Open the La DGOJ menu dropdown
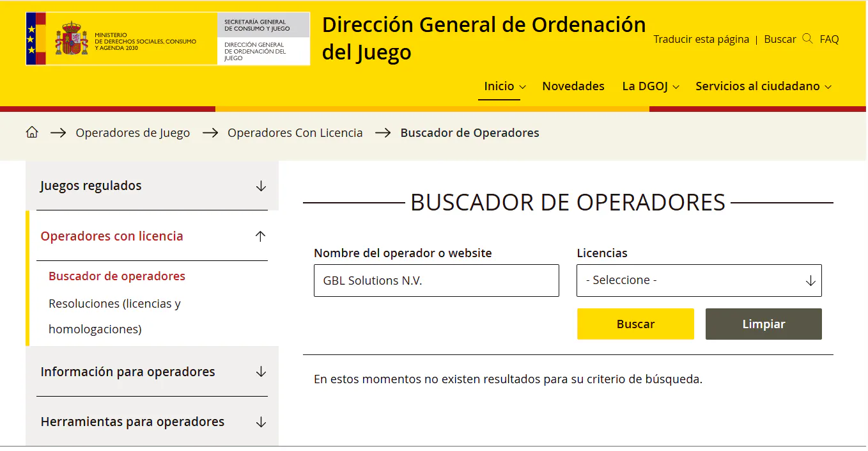The image size is (868, 451). (651, 86)
